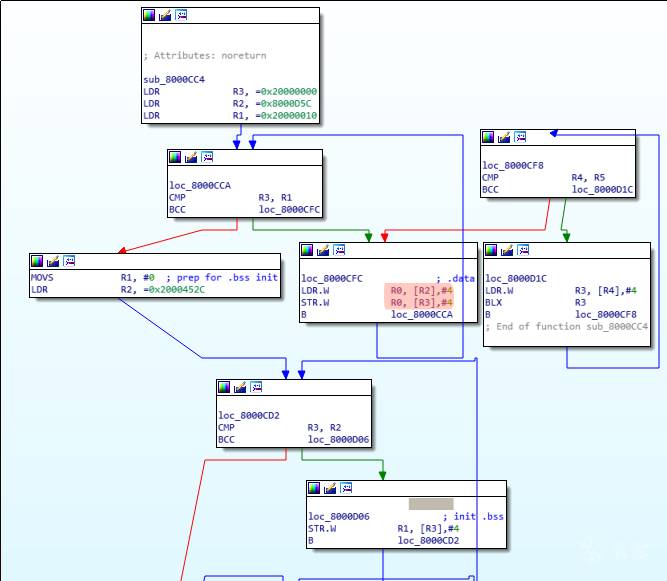
Task: Click the edit pencil icon in the sub_8000CC4 block
Action: click(165, 15)
